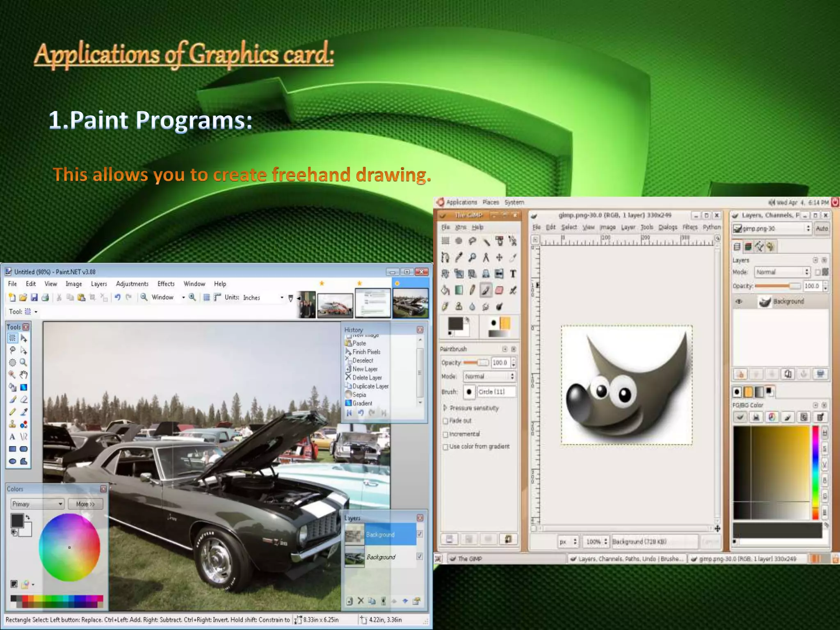
Task: Toggle eye visibility of GIMP Background layer
Action: (739, 302)
